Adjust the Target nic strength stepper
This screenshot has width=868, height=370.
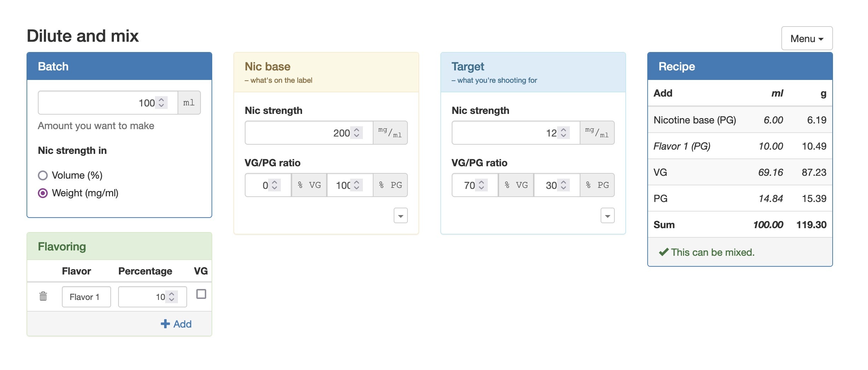click(563, 133)
